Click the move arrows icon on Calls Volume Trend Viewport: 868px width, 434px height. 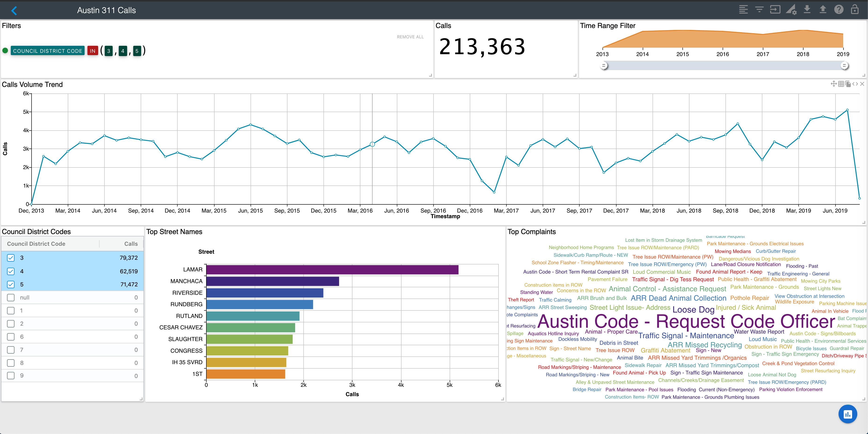coord(834,84)
